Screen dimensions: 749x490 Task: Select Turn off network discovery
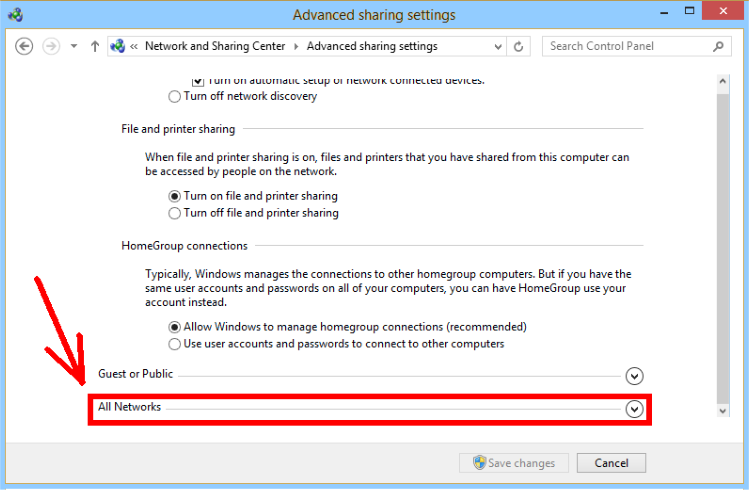tap(174, 96)
